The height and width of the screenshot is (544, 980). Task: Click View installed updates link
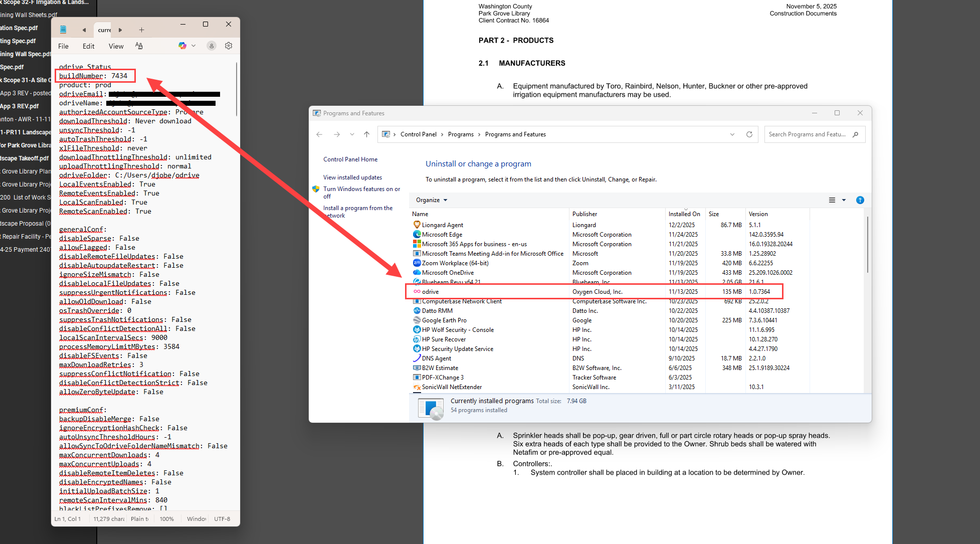coord(352,177)
